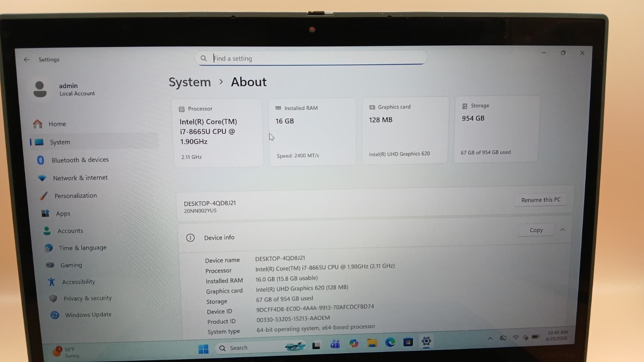Image resolution: width=644 pixels, height=362 pixels.
Task: Click the Accessibility figure icon
Action: (x=52, y=282)
